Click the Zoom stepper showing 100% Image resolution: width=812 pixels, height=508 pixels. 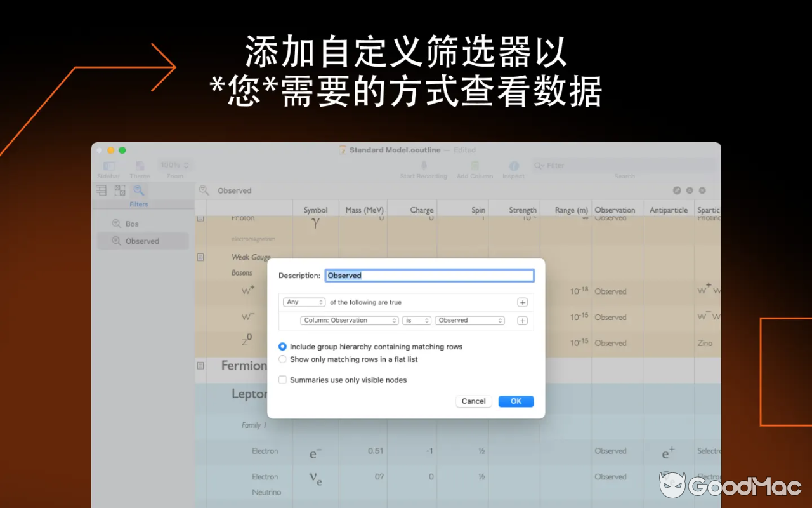click(174, 164)
